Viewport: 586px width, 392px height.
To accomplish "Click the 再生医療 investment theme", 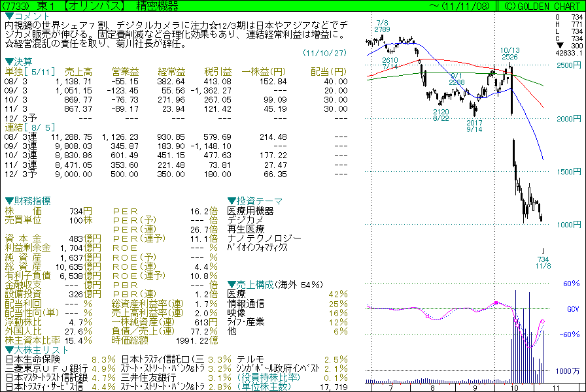I will [246, 229].
